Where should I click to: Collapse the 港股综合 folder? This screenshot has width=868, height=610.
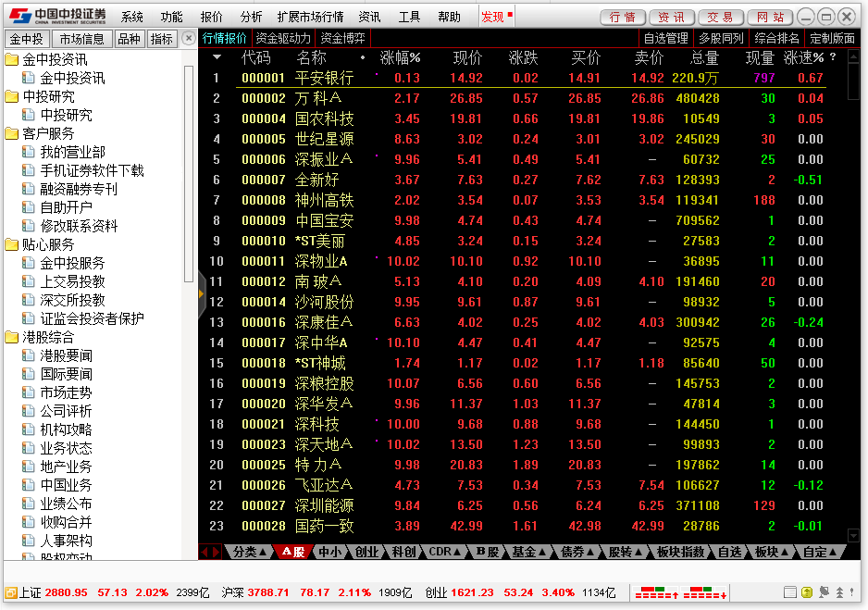[12, 337]
